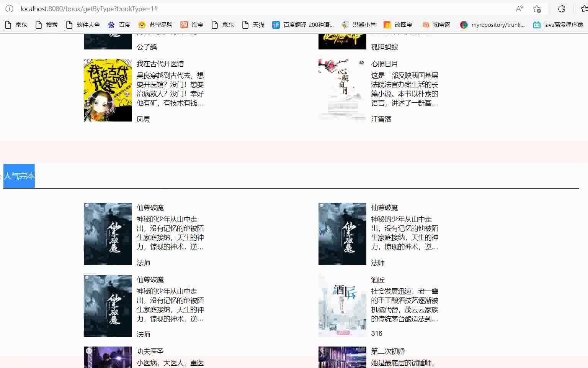
Task: Open the myrepository/trunk bookmark
Action: [x=493, y=25]
